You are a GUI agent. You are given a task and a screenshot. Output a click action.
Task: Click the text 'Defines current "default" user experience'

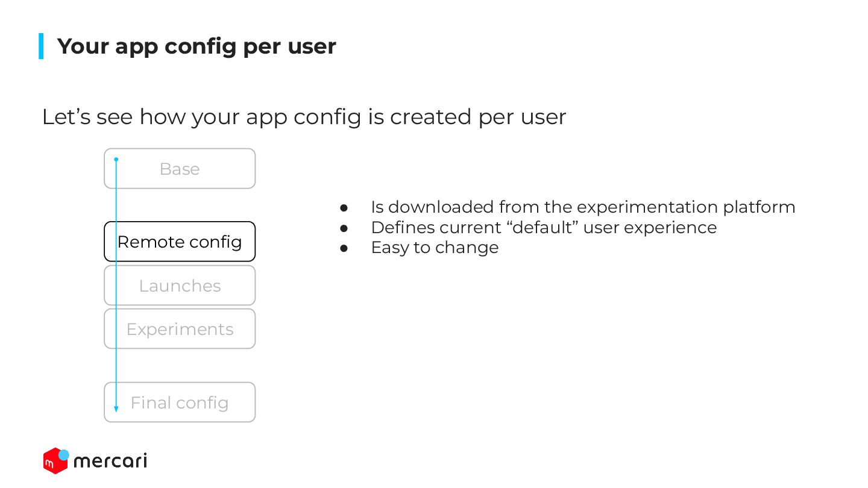pyautogui.click(x=544, y=228)
